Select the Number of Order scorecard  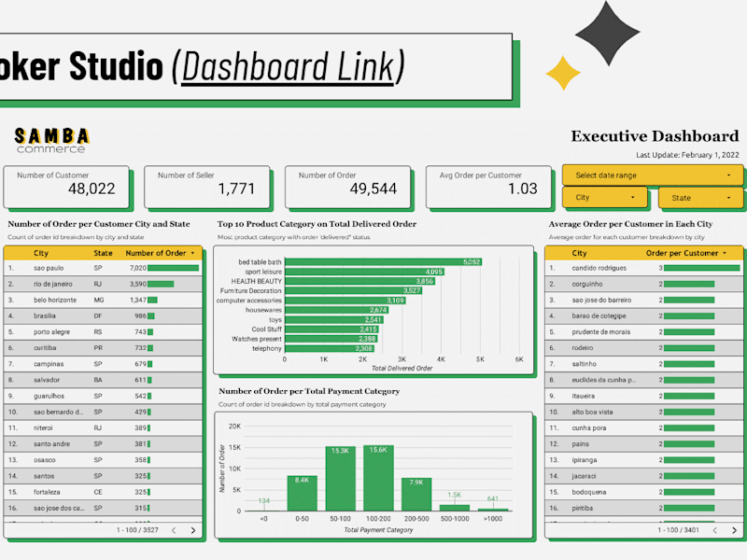point(347,187)
